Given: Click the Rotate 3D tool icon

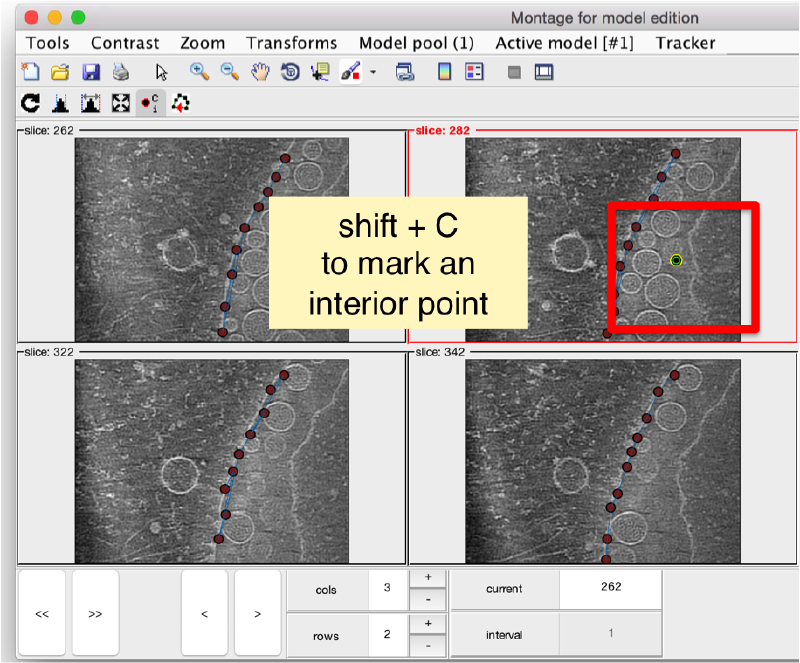Looking at the screenshot, I should click(290, 72).
